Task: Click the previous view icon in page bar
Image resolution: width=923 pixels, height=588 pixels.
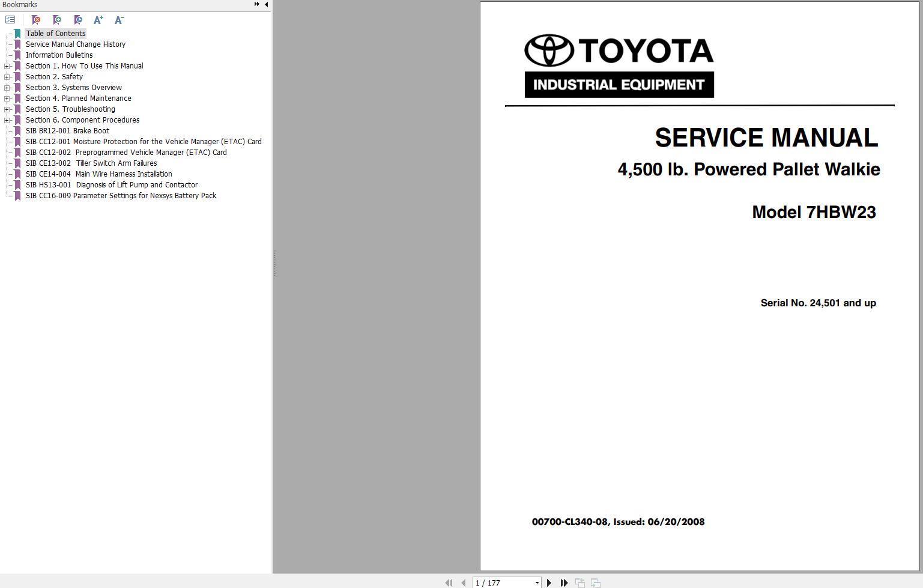Action: pos(580,583)
